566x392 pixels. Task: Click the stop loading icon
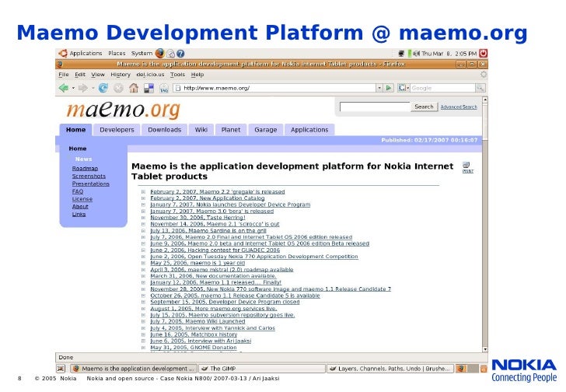coord(118,88)
